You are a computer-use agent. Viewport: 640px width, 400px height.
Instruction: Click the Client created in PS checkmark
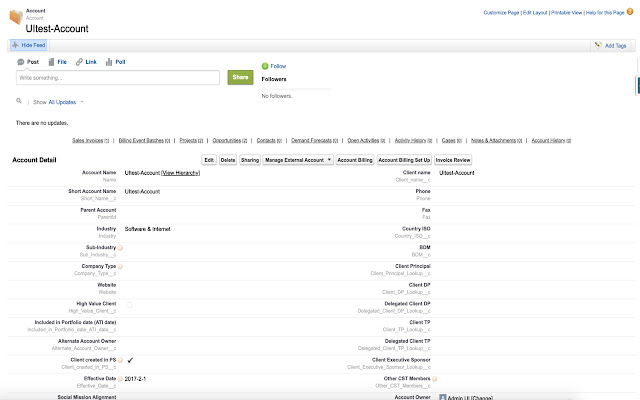(x=130, y=359)
